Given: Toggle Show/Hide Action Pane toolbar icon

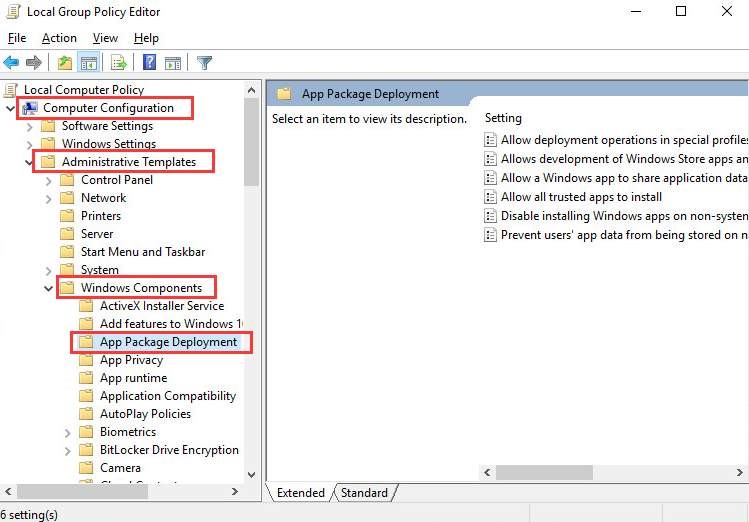Looking at the screenshot, I should (x=173, y=63).
